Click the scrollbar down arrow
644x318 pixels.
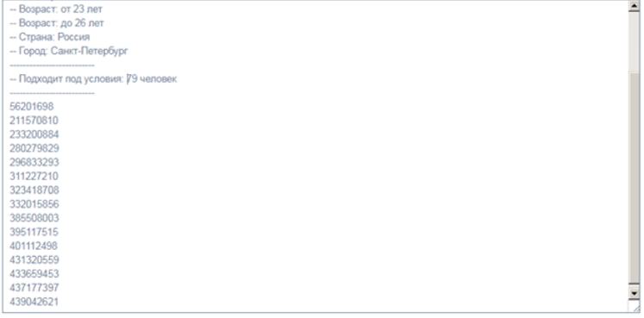coord(635,293)
